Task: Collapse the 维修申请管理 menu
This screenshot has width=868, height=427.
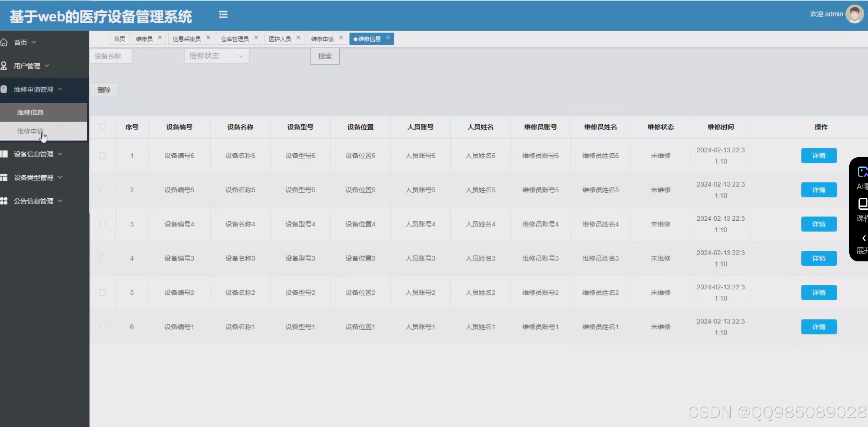Action: [x=34, y=89]
